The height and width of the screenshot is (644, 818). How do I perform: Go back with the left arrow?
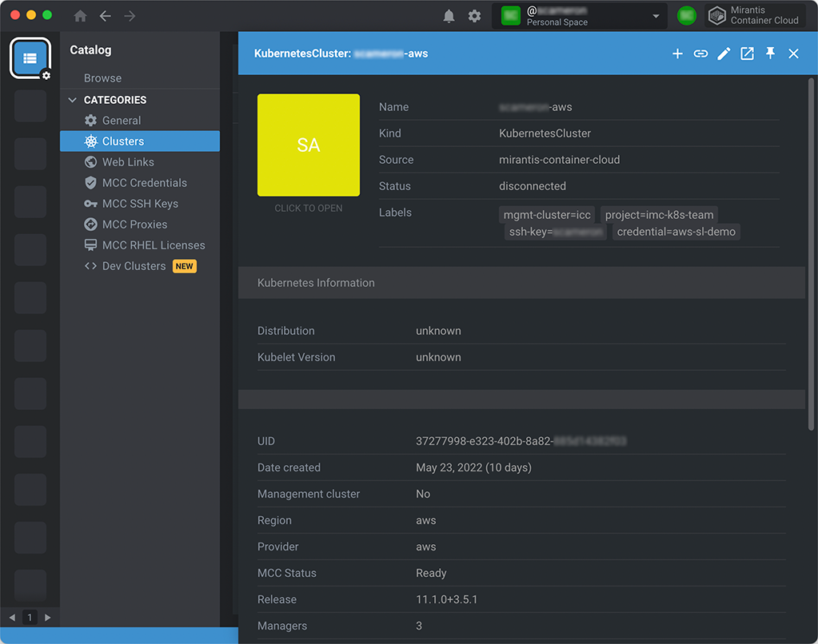106,16
